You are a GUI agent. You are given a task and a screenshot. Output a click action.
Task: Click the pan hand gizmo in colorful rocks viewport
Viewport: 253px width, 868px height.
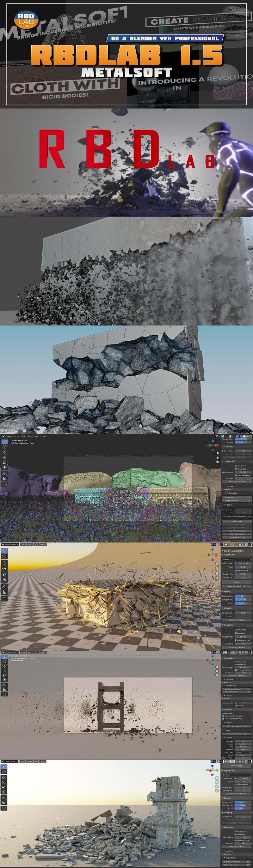(x=218, y=457)
